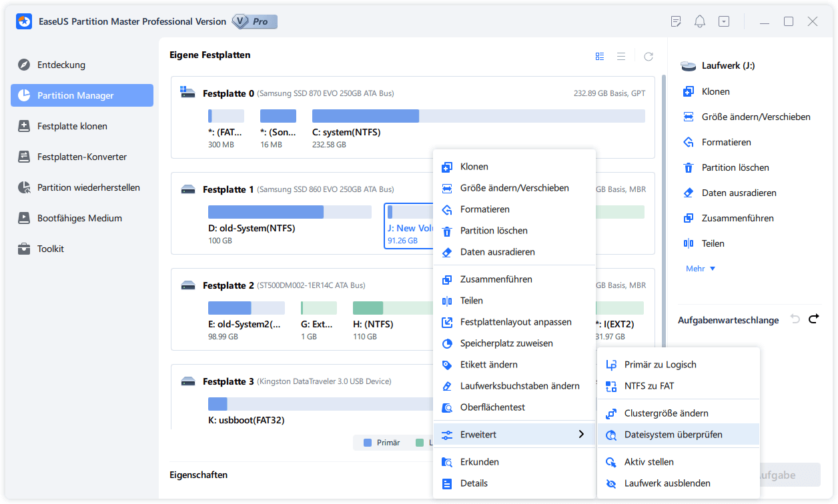Screen dimensions: 838x504
Task: Open the Toolkit via its briefcase icon
Action: 24,249
